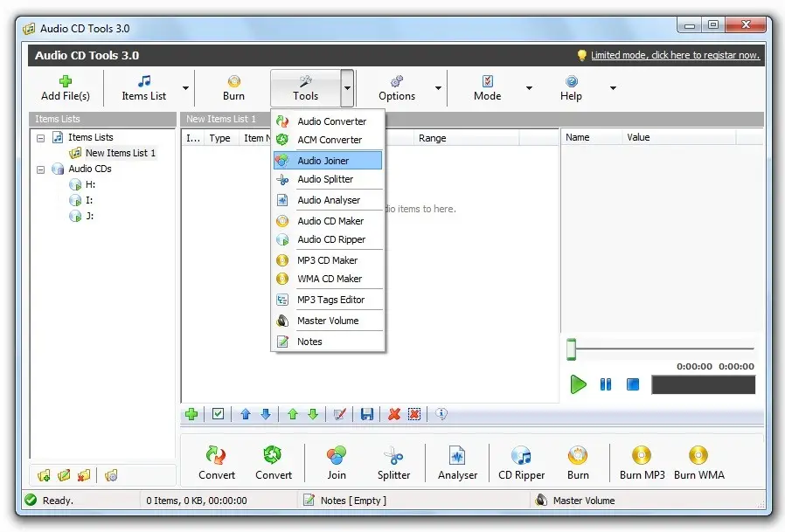This screenshot has width=785, height=532.
Task: Click the green Play button
Action: [x=578, y=384]
